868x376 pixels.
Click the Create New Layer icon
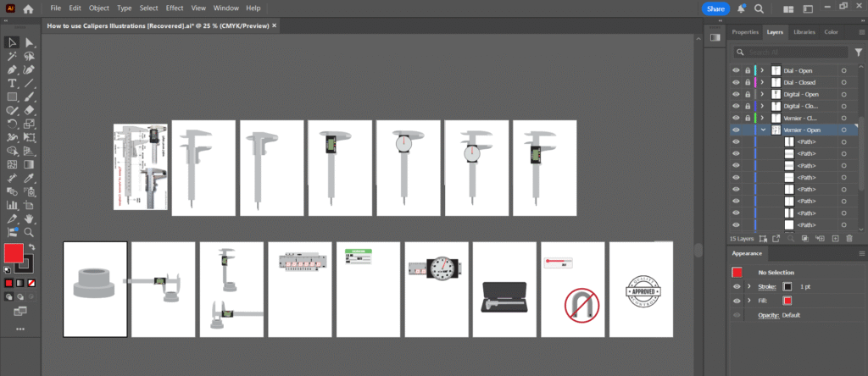[835, 240]
